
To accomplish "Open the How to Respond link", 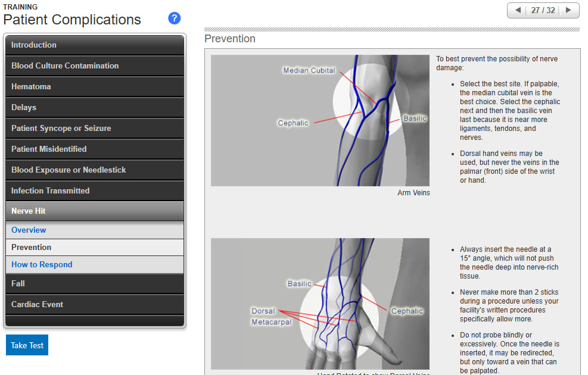I will pos(42,265).
